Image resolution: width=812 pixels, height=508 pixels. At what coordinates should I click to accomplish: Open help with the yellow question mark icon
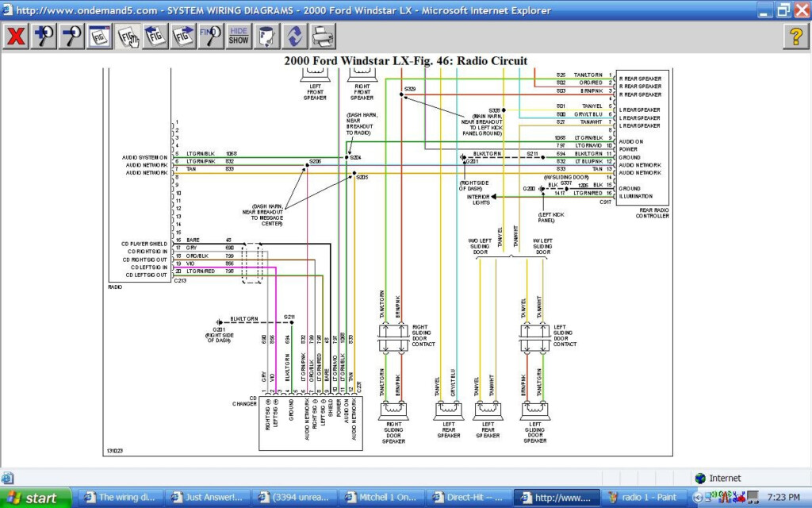coord(795,37)
